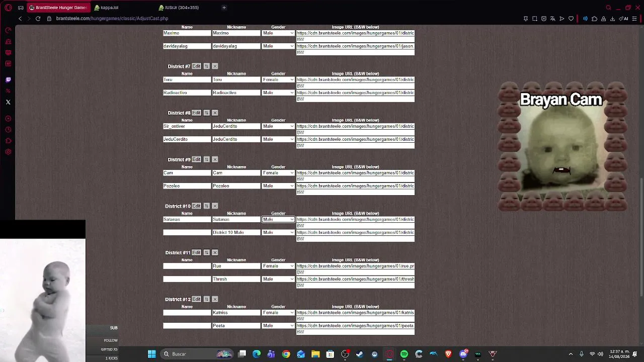The width and height of the screenshot is (644, 362).
Task: Click Edit button for District #8
Action: (196, 113)
